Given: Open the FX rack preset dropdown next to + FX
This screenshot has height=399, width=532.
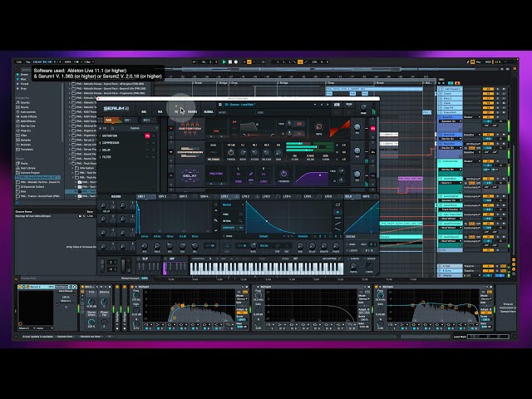Looking at the screenshot, I should click(135, 128).
